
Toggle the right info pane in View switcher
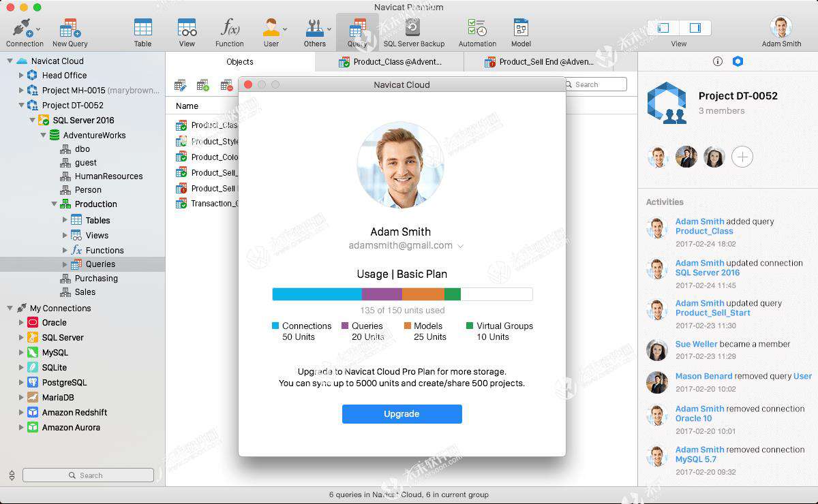pyautogui.click(x=695, y=28)
